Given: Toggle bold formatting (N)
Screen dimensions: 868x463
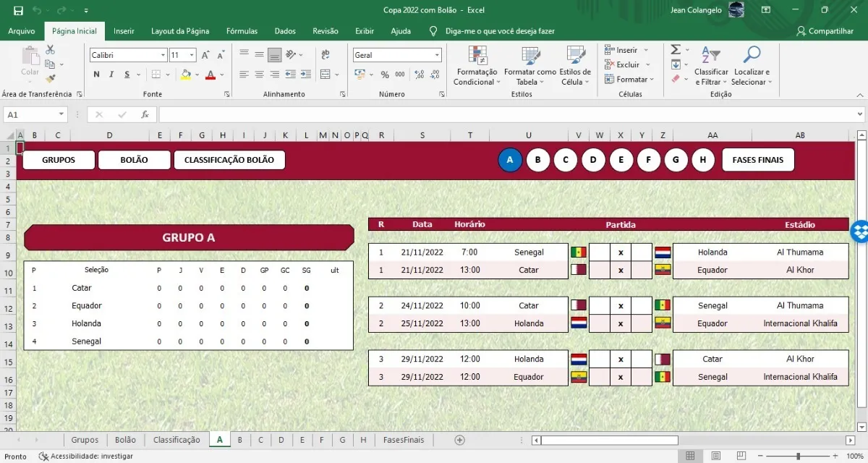Looking at the screenshot, I should pos(95,74).
